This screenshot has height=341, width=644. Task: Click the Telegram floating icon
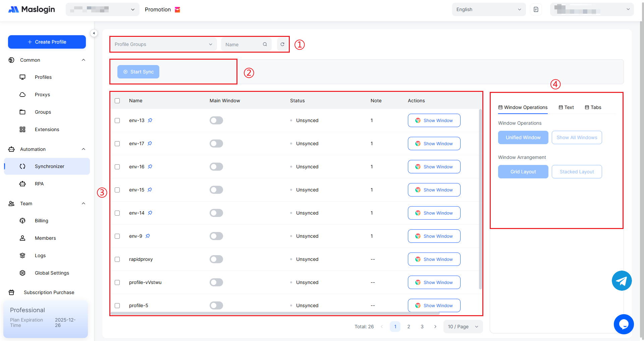(622, 281)
